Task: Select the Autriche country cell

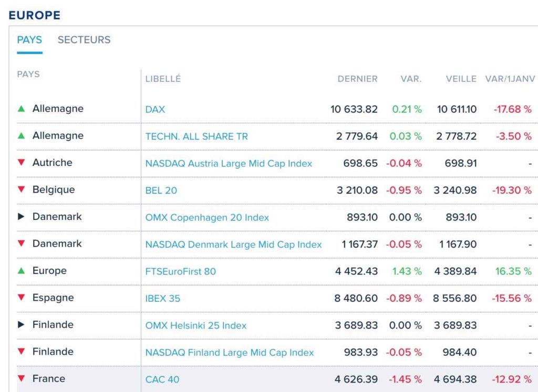Action: (53, 163)
